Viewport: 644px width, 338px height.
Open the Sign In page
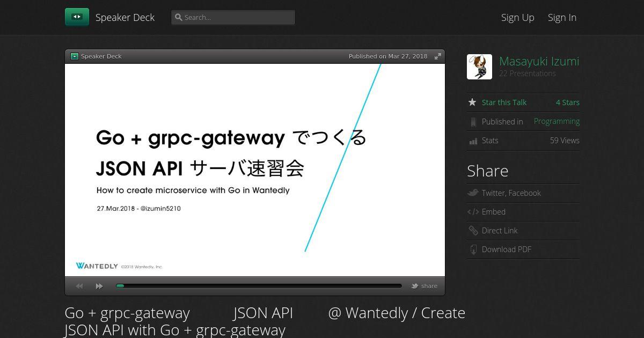tap(562, 17)
